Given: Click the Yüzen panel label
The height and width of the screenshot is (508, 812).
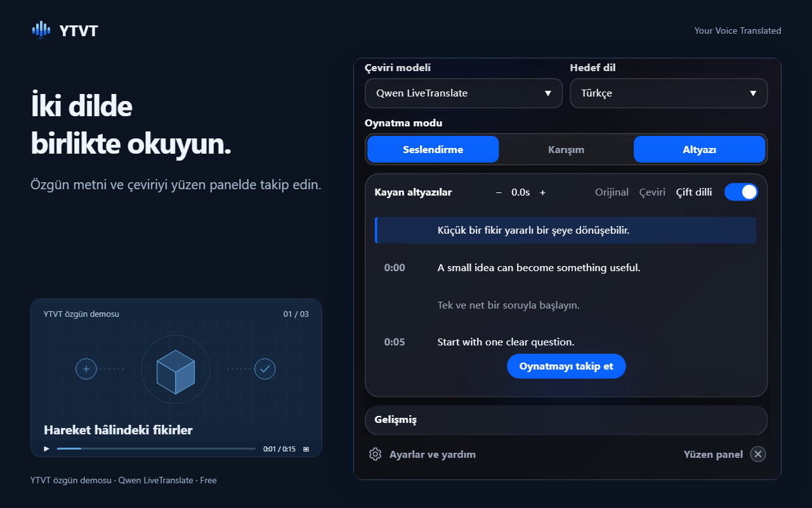Looking at the screenshot, I should pyautogui.click(x=713, y=454).
